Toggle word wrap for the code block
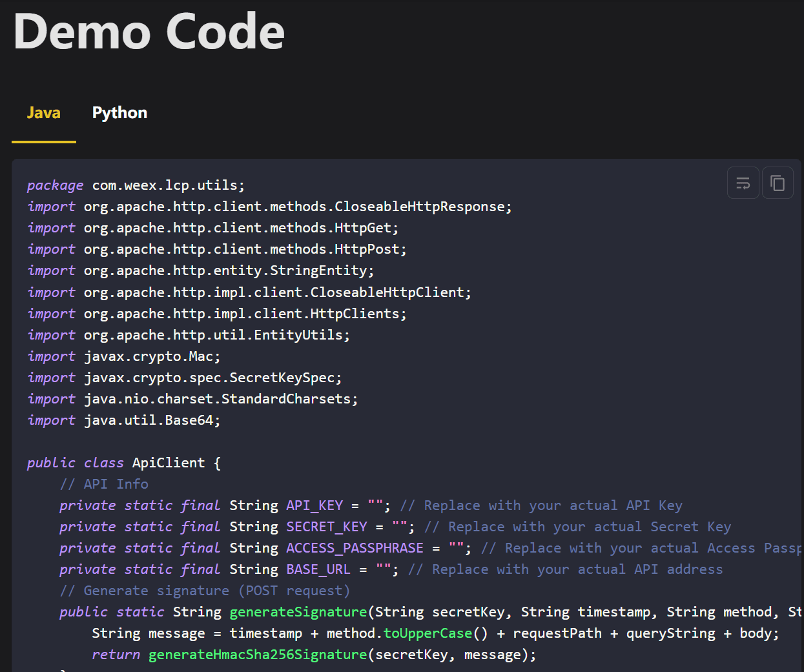The height and width of the screenshot is (672, 804). point(743,183)
